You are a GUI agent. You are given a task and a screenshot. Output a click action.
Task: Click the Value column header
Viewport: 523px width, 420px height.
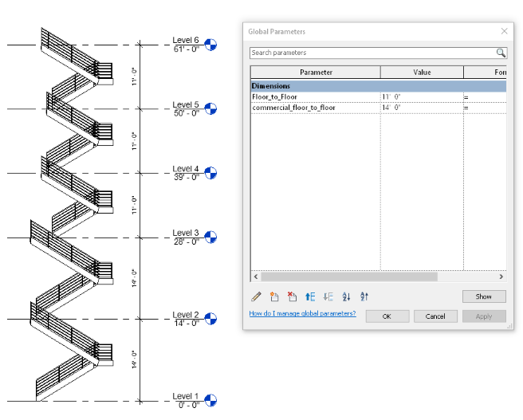(422, 73)
